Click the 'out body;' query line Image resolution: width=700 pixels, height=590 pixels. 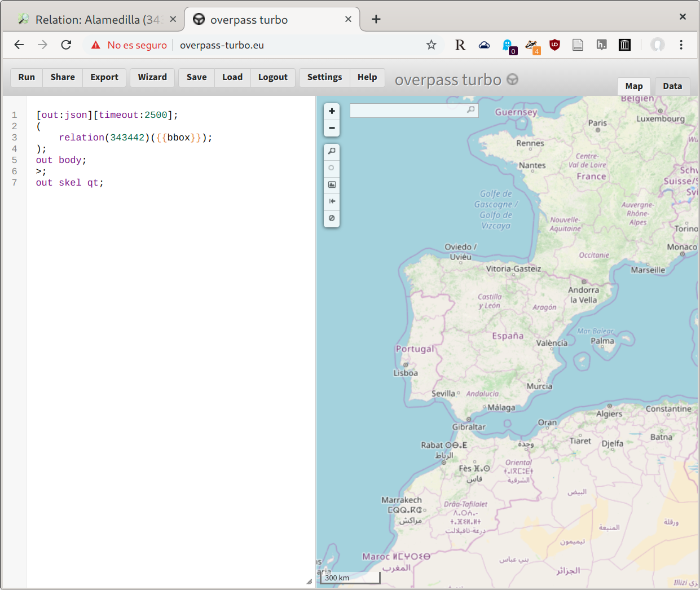click(61, 160)
